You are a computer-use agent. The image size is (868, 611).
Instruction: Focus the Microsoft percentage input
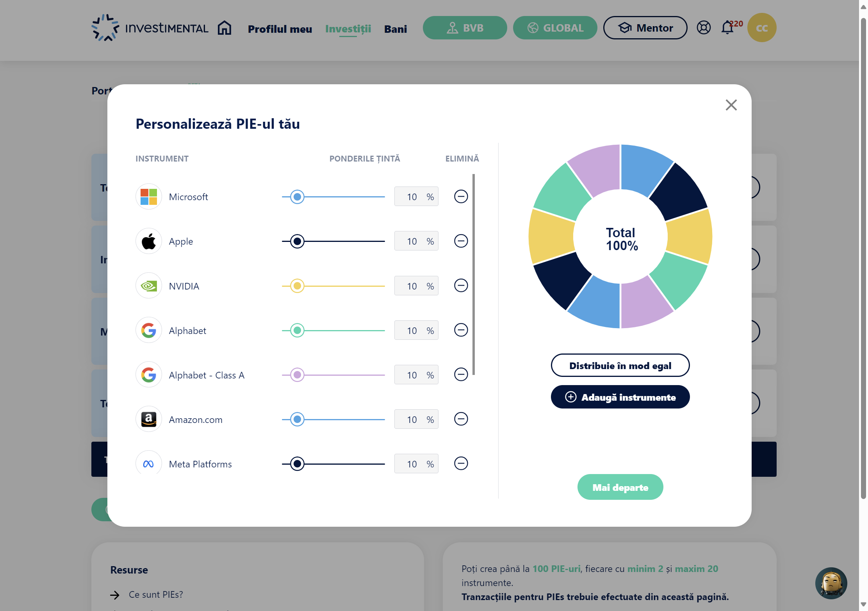[416, 196]
